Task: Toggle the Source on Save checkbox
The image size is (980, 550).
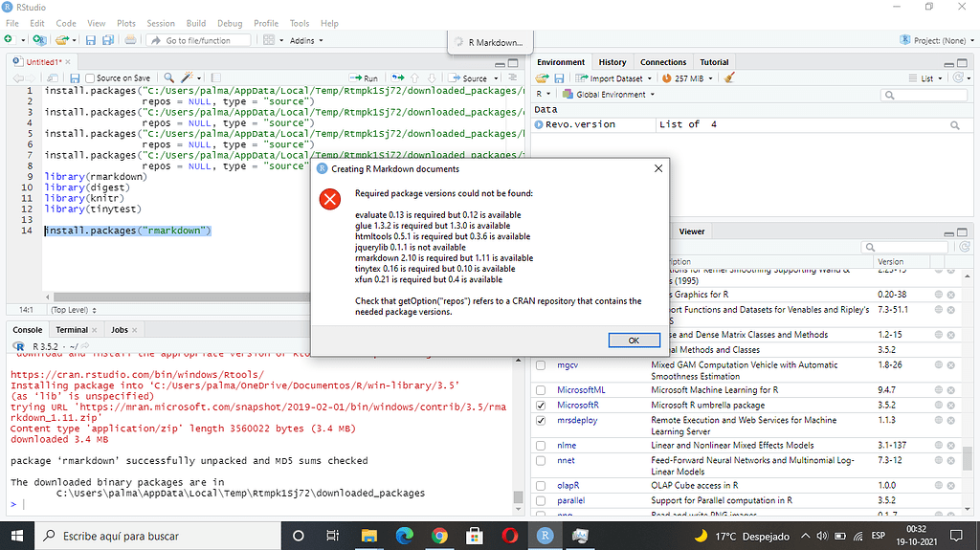Action: pos(90,78)
